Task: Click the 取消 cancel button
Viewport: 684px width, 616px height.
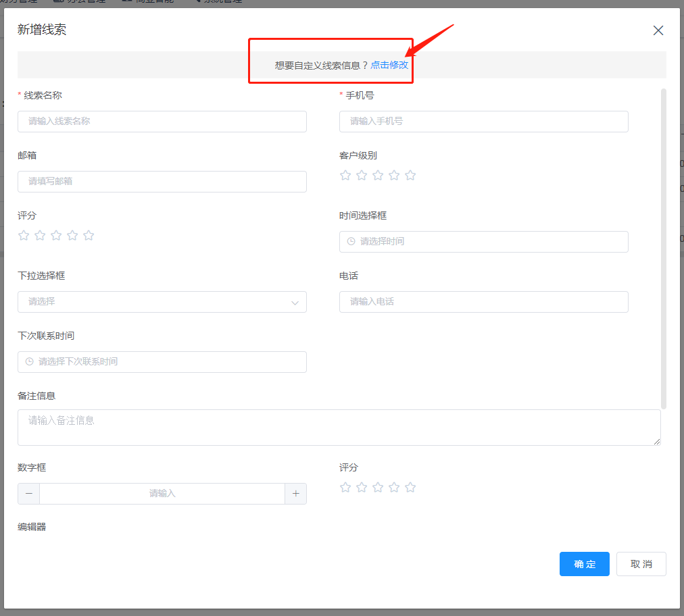Action: point(641,564)
